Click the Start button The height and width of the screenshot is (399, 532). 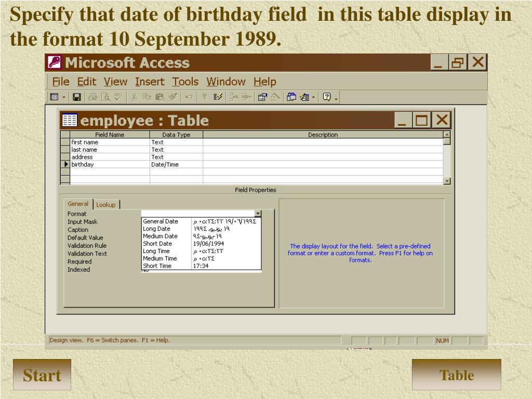click(x=42, y=375)
